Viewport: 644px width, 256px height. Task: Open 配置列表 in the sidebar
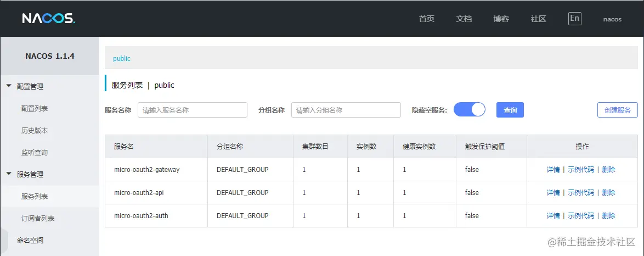(x=35, y=109)
